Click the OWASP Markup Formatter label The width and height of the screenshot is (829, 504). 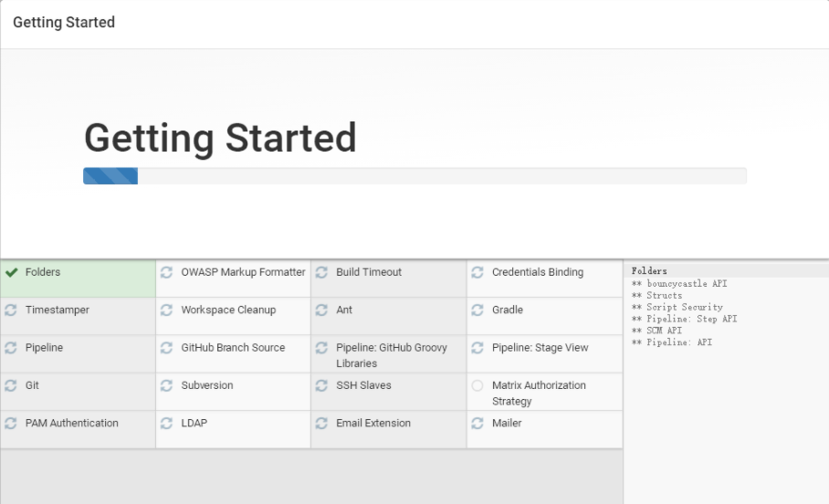[x=243, y=272]
